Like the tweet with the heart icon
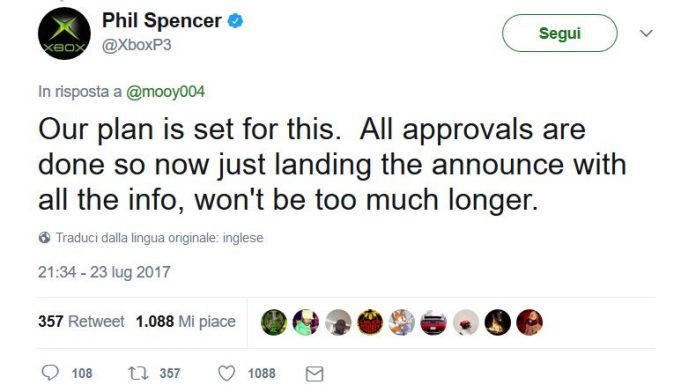The width and height of the screenshot is (696, 385). (226, 373)
